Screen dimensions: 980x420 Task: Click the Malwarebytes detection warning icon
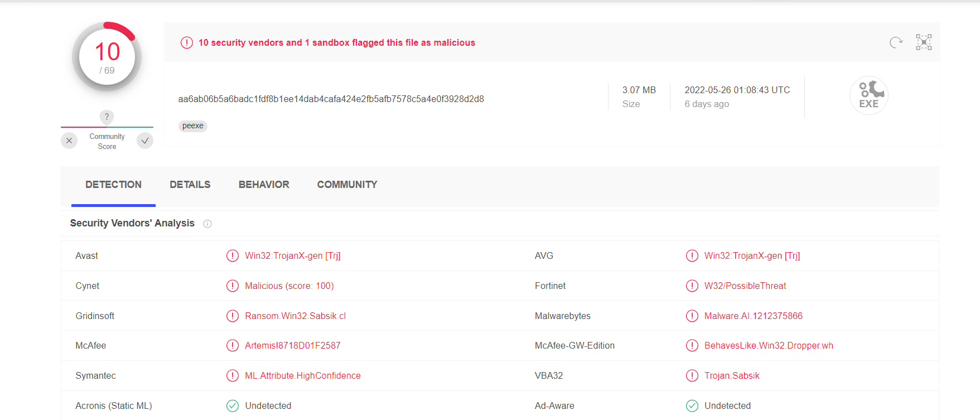pyautogui.click(x=692, y=316)
